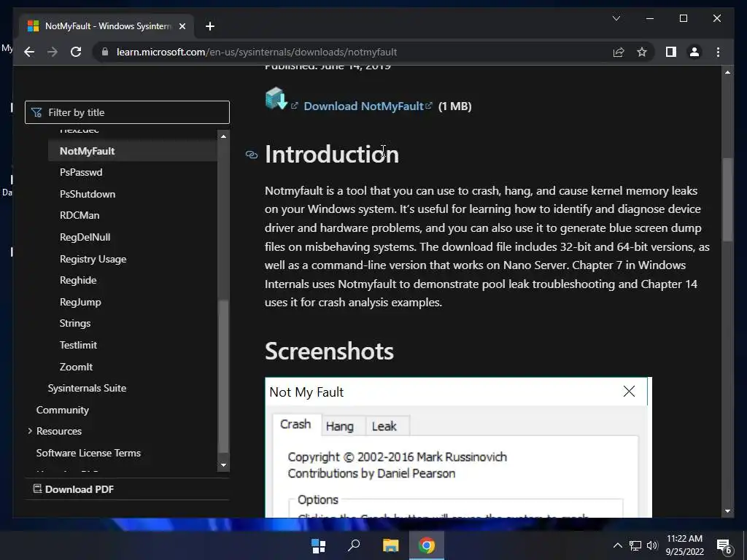The height and width of the screenshot is (560, 747).
Task: Open taskbar Search icon
Action: [354, 545]
